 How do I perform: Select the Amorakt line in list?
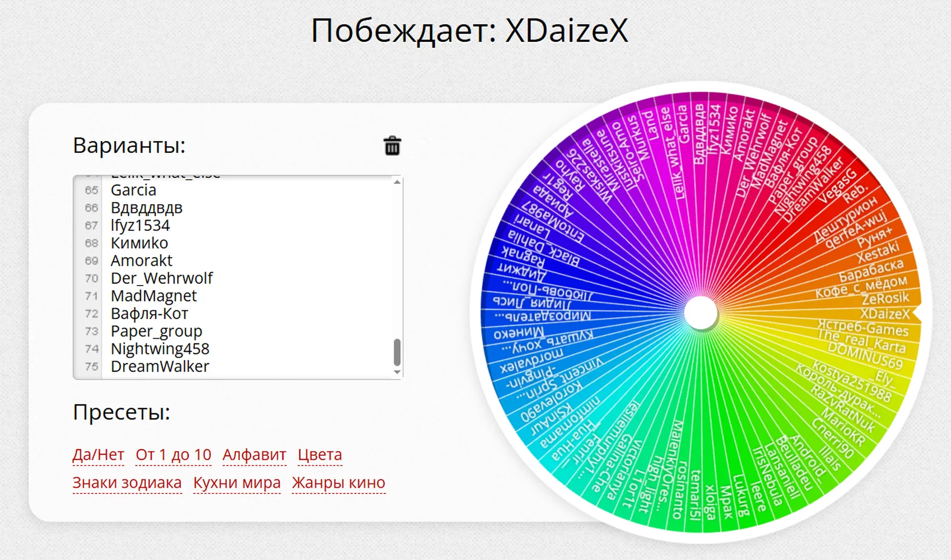(x=142, y=261)
